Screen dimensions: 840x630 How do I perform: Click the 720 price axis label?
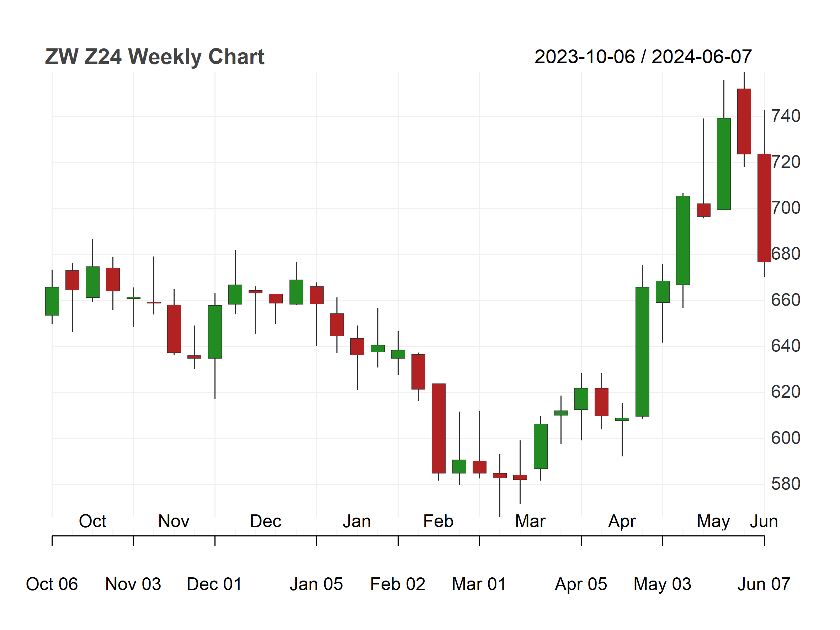(786, 162)
